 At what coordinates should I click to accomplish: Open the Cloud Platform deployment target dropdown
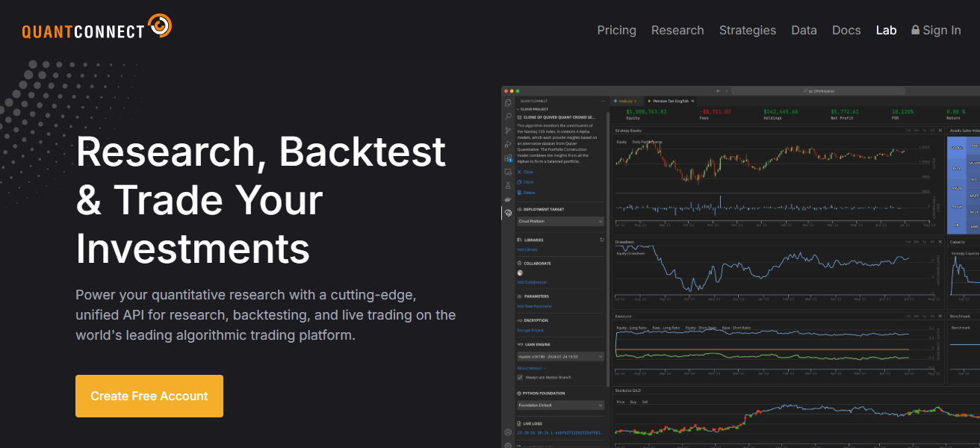pyautogui.click(x=561, y=221)
